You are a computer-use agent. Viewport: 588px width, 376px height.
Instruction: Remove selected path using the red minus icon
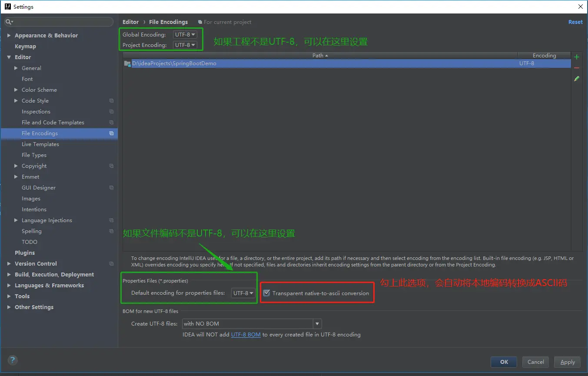[577, 67]
